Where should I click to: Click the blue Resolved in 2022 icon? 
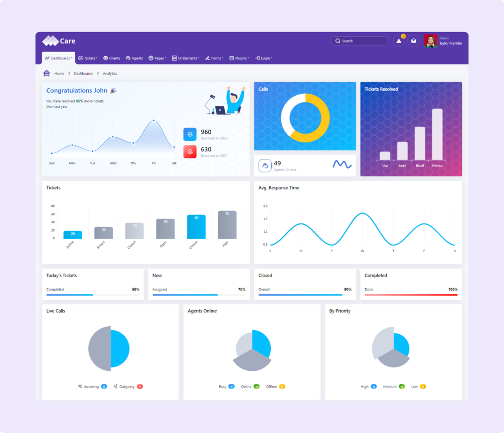(190, 134)
